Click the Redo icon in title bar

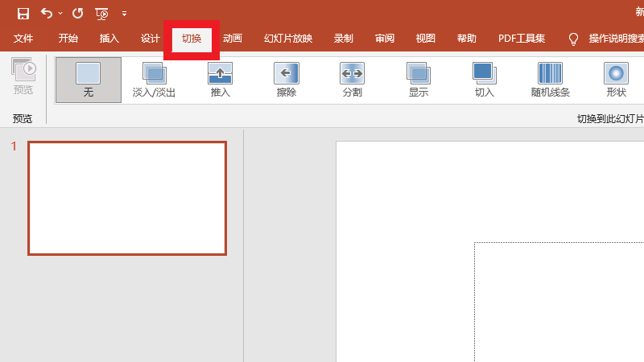77,14
